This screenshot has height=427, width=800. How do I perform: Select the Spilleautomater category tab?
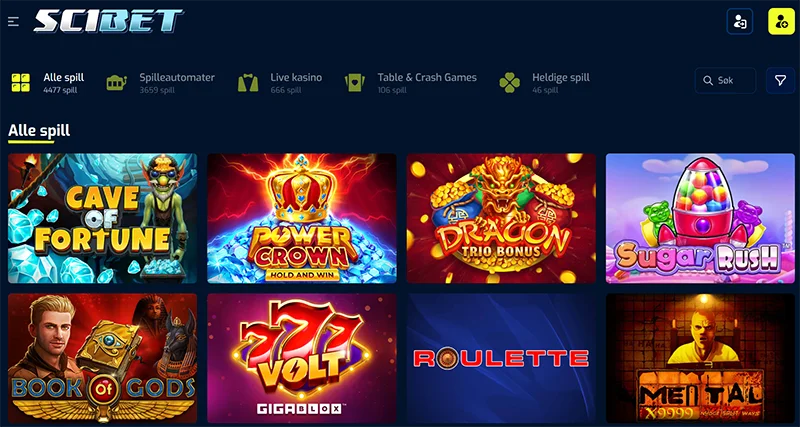(161, 83)
